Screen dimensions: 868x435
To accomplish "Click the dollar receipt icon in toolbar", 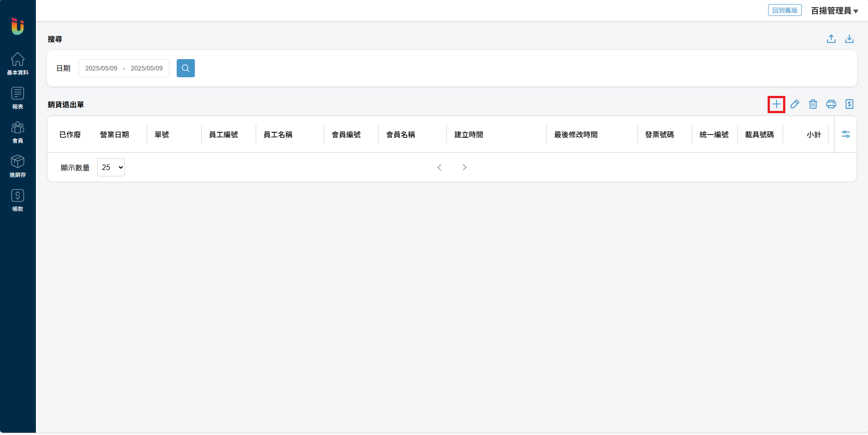I will point(849,104).
